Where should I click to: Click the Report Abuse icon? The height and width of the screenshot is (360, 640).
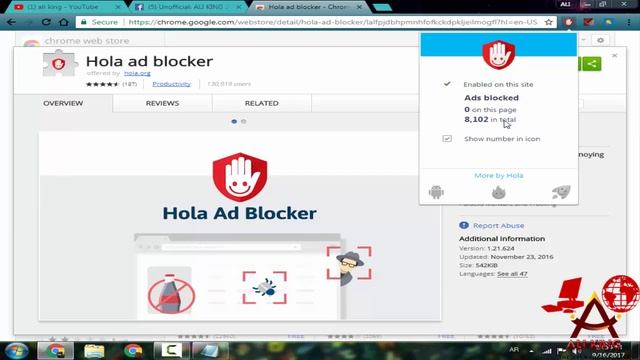464,225
